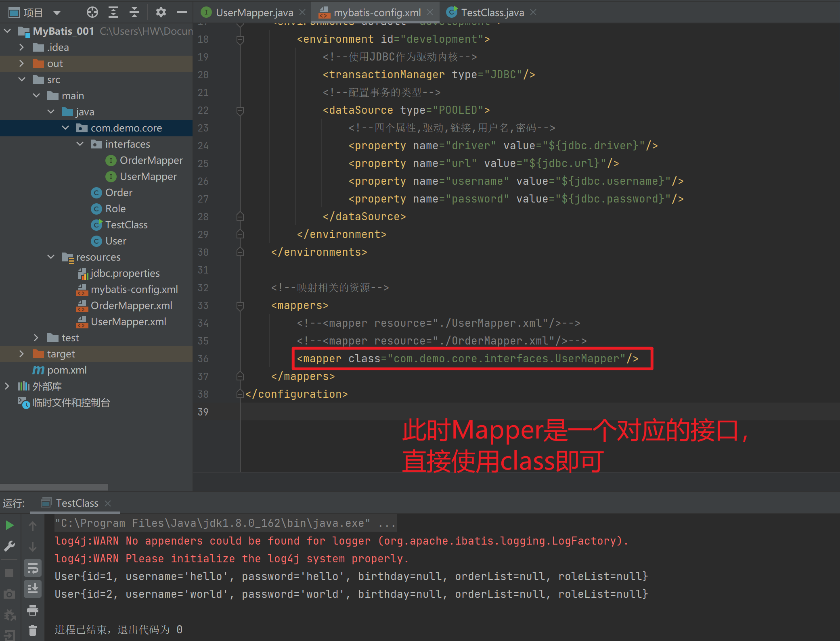Image resolution: width=840 pixels, height=641 pixels.
Task: Hide project panel with minus icon
Action: tap(182, 13)
